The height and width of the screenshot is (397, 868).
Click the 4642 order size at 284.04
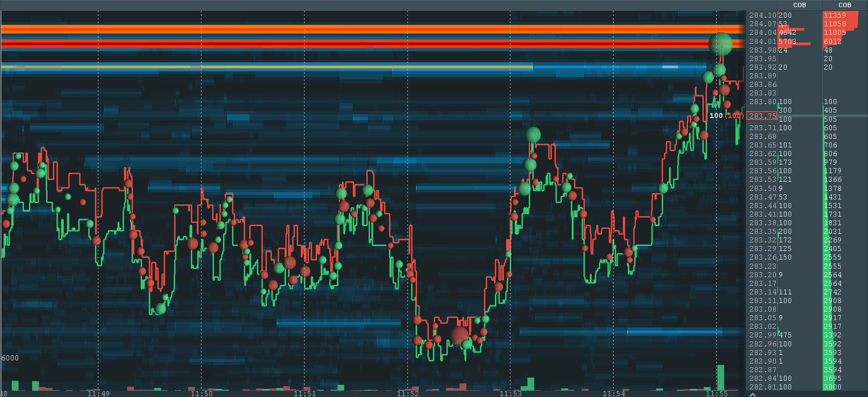pos(788,33)
